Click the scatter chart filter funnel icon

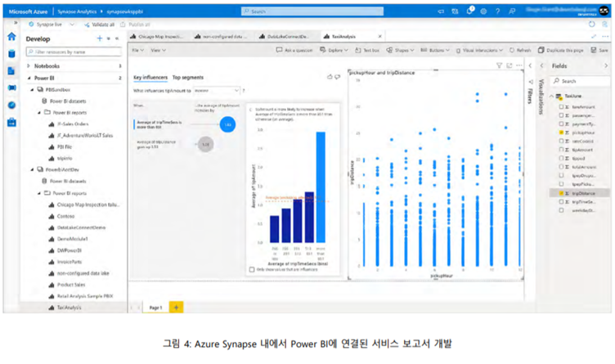tap(499, 65)
